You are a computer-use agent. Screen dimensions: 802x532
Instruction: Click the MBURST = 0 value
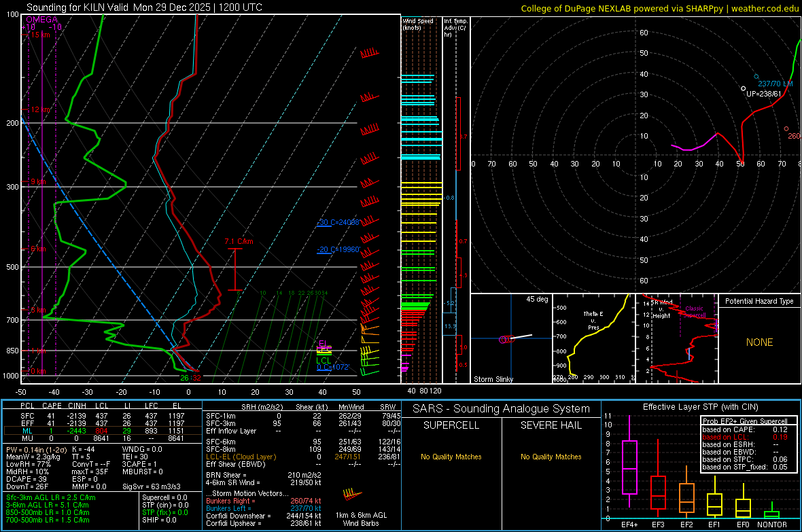[142, 472]
